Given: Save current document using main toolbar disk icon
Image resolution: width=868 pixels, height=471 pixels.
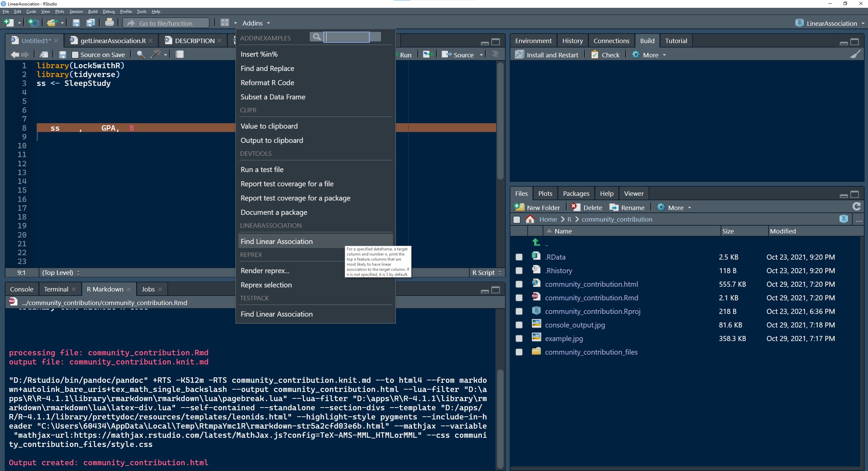Looking at the screenshot, I should click(76, 23).
